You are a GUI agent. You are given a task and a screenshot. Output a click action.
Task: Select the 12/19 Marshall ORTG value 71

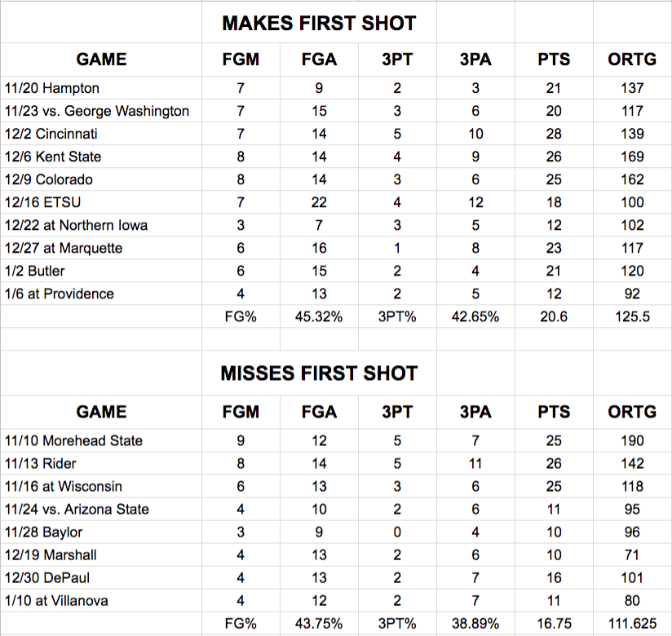click(632, 555)
